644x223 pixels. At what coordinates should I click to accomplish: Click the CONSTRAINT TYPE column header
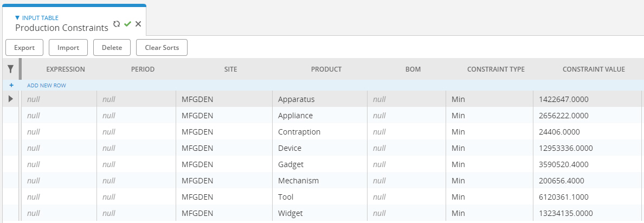(x=495, y=69)
